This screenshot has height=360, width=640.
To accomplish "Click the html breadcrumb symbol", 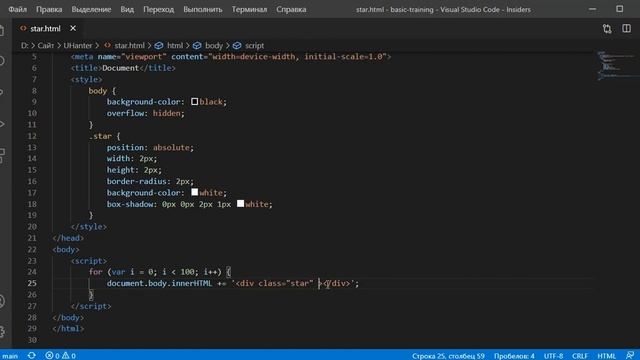I will pyautogui.click(x=169, y=45).
